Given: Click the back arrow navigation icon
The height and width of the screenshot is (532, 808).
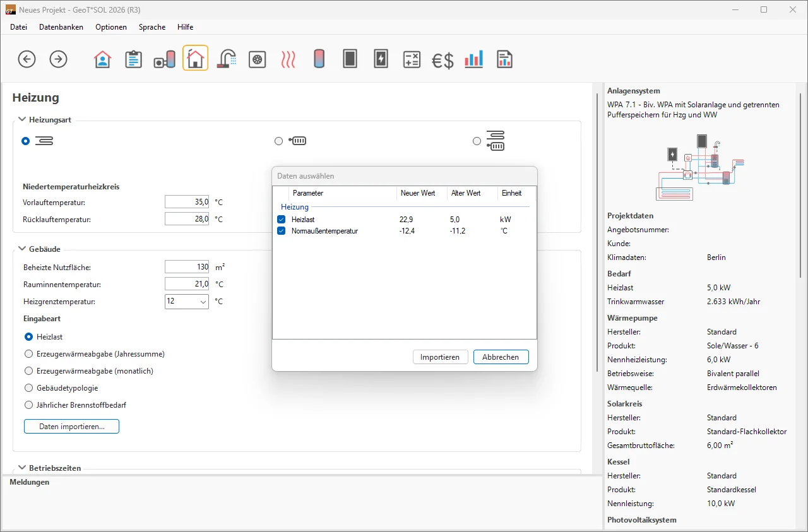Looking at the screenshot, I should click(27, 59).
